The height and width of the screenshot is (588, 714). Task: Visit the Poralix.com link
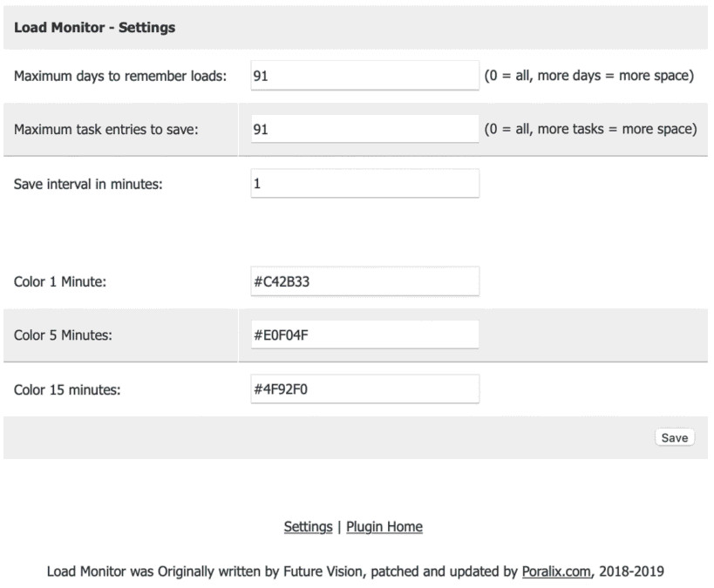pos(558,572)
